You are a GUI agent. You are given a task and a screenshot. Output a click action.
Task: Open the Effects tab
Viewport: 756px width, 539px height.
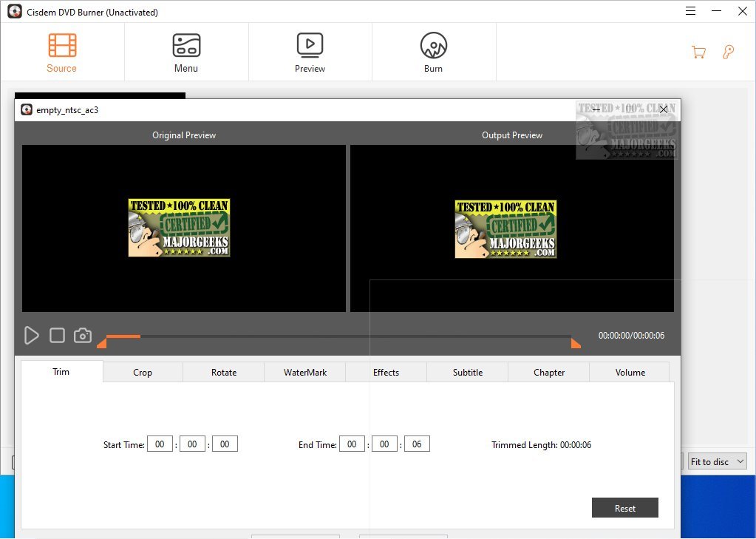[386, 373]
